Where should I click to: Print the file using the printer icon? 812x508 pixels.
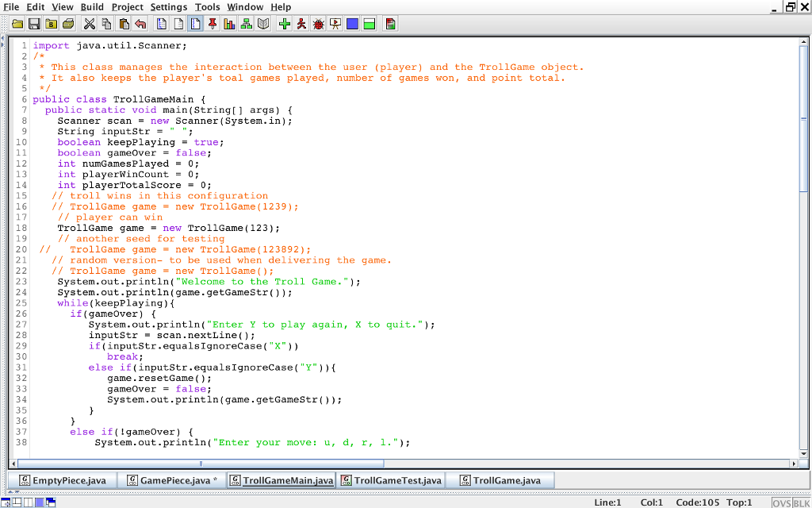pyautogui.click(x=68, y=23)
